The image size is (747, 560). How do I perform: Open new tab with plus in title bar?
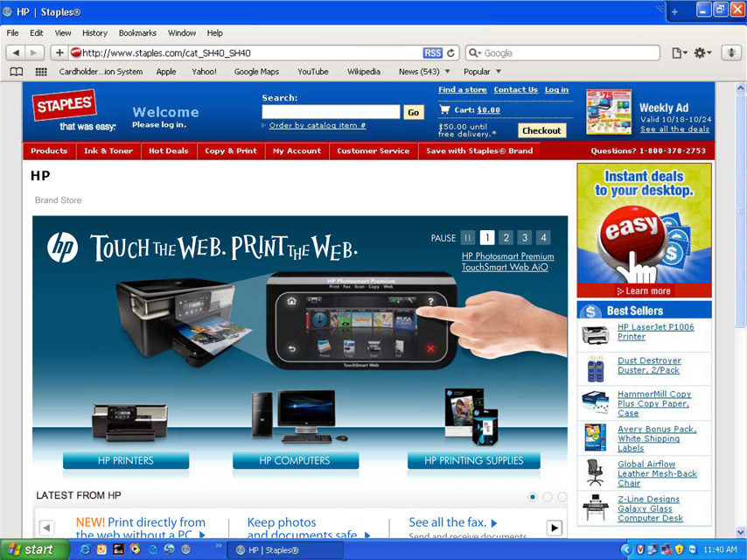click(674, 12)
